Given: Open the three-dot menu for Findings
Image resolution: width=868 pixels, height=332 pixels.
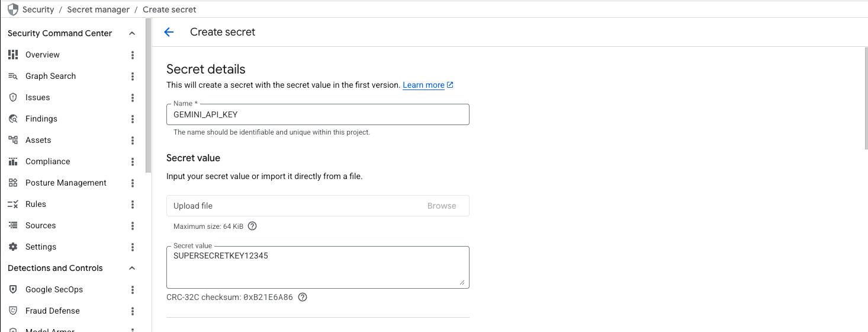Looking at the screenshot, I should 133,119.
